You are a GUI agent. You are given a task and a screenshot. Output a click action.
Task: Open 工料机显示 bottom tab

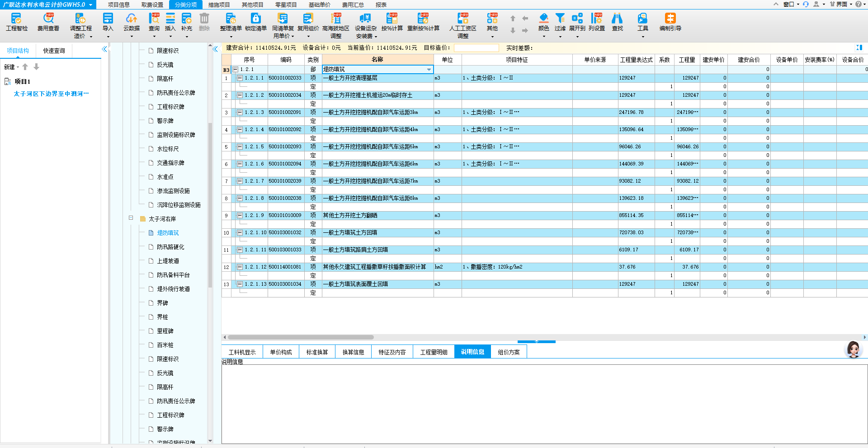click(242, 352)
